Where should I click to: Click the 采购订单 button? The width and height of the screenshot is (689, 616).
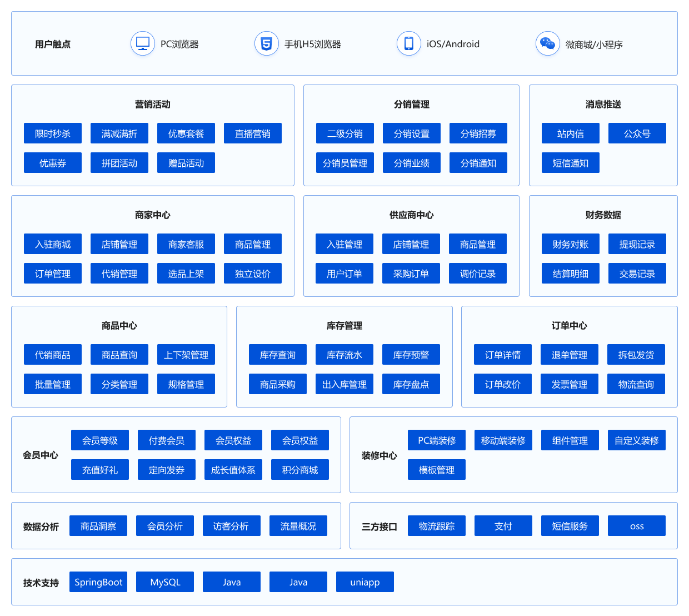[411, 274]
